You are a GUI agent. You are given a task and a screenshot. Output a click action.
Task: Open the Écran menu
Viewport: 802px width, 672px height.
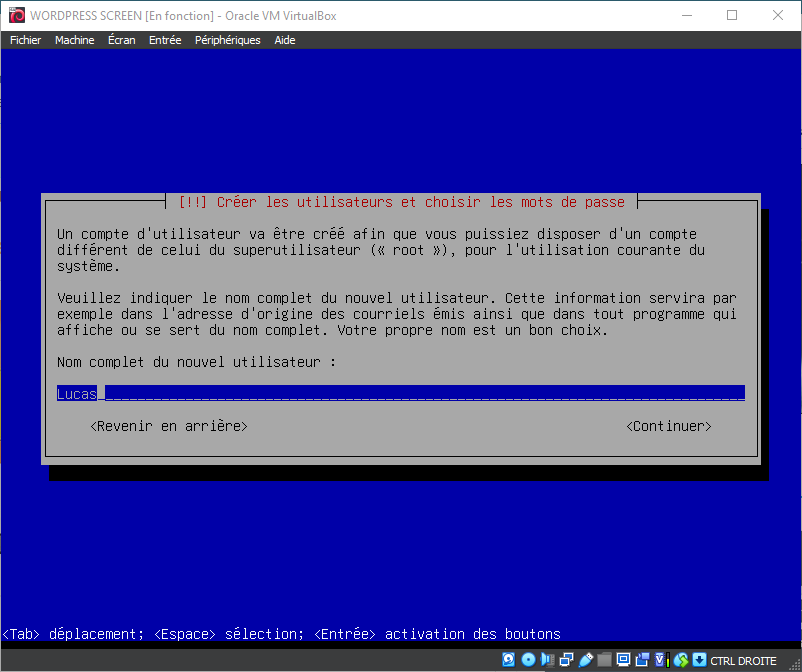(x=121, y=40)
